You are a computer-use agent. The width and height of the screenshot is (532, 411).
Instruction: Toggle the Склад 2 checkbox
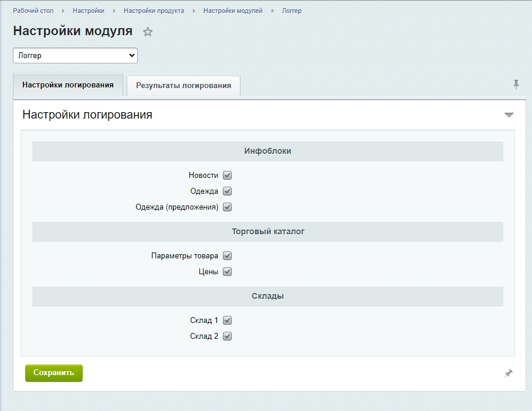(228, 336)
